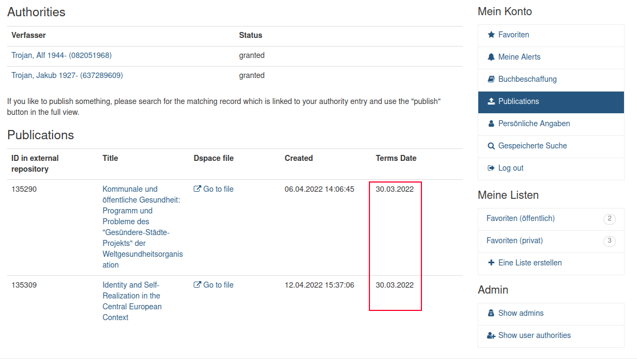
Task: Open Identity and Self-Realization title link
Action: click(x=132, y=301)
